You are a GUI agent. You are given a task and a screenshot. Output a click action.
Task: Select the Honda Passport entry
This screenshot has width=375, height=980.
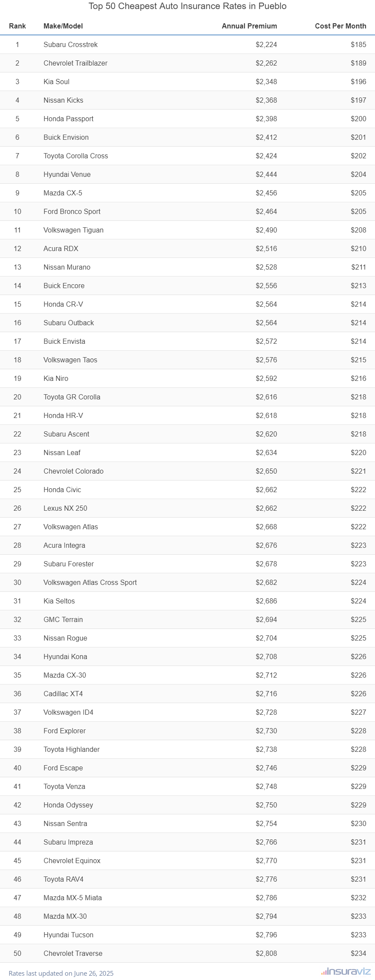(x=69, y=119)
